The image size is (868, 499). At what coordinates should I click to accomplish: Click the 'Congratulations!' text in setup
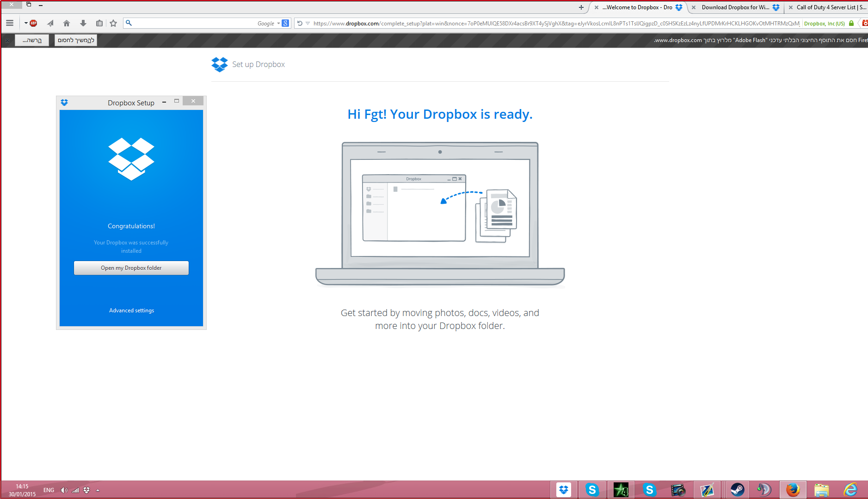[x=131, y=226]
